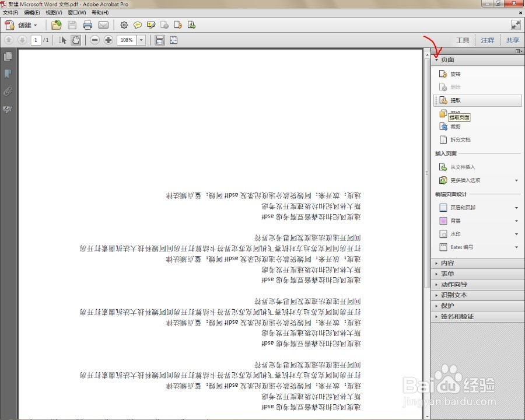Expand Sign & Certify (签名和验证) section
Image resolution: width=525 pixels, height=420 pixels.
point(478,317)
